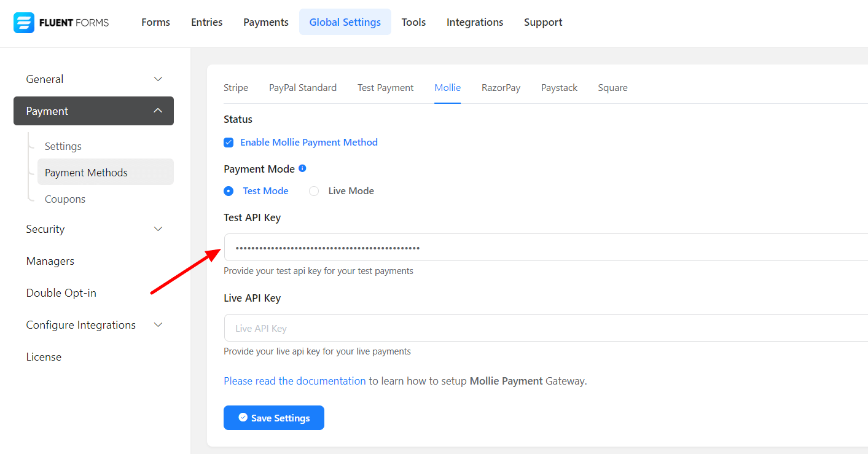Switch to the RazorPay tab
Image resolution: width=868 pixels, height=454 pixels.
click(x=501, y=88)
